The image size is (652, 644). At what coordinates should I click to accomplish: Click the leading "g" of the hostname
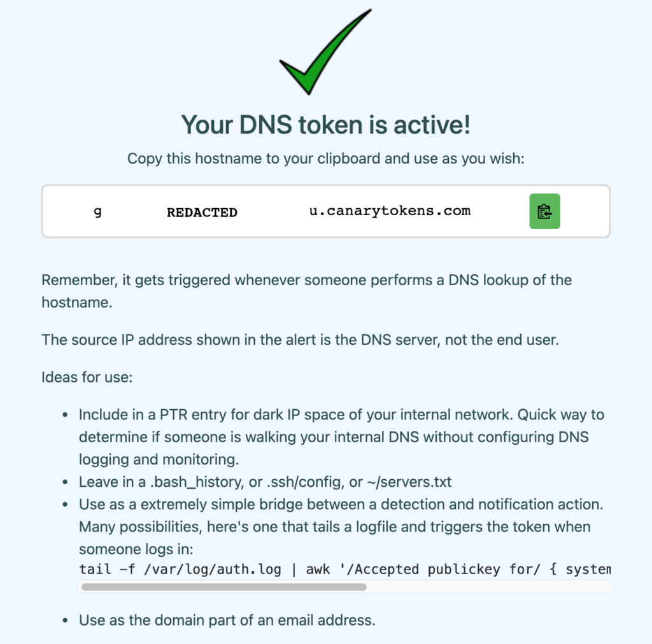click(x=97, y=211)
